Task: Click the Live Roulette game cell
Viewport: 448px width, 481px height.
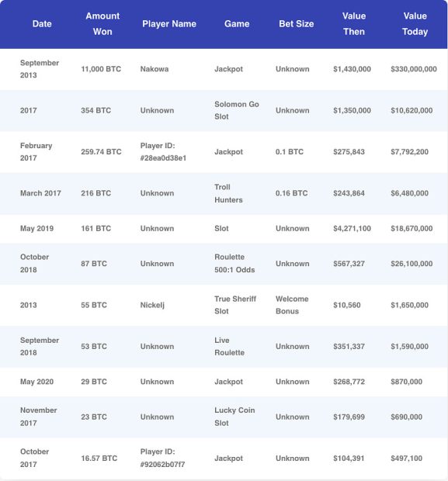Action: pos(229,346)
